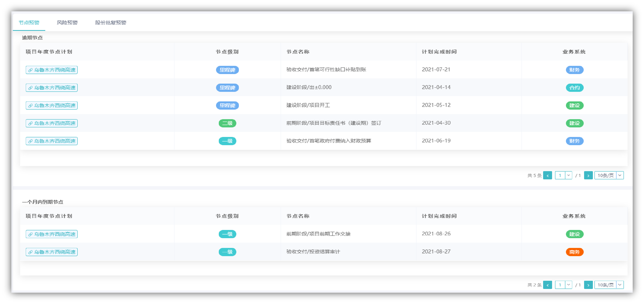Image resolution: width=644 pixels, height=304 pixels.
Task: Click node name 前期阶段/项目目标责任书（建设期）签订
Action: pos(334,123)
